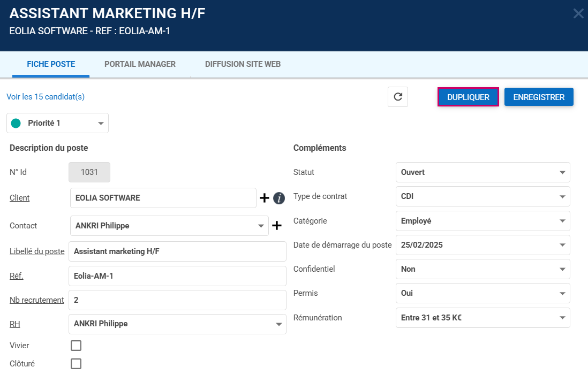Open the Diffusion Site Web tab
Screen dimensions: 588x383
[243, 64]
